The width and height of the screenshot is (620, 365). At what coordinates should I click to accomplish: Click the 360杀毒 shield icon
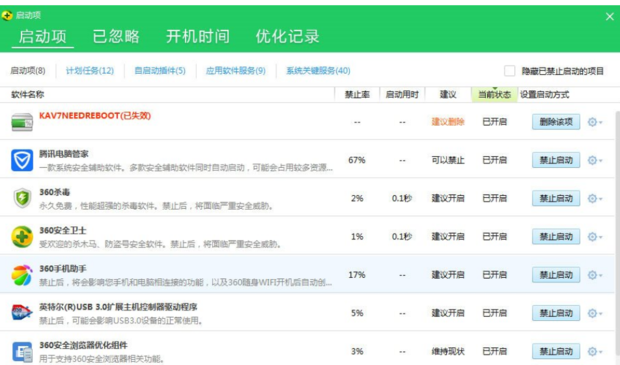click(x=22, y=198)
